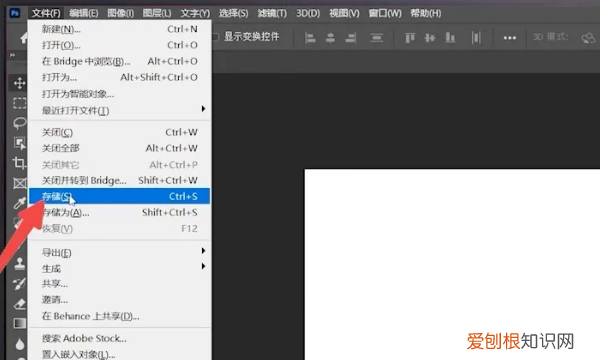
Task: Choose 搜索 Adobe Stock... entry
Action: click(x=120, y=339)
